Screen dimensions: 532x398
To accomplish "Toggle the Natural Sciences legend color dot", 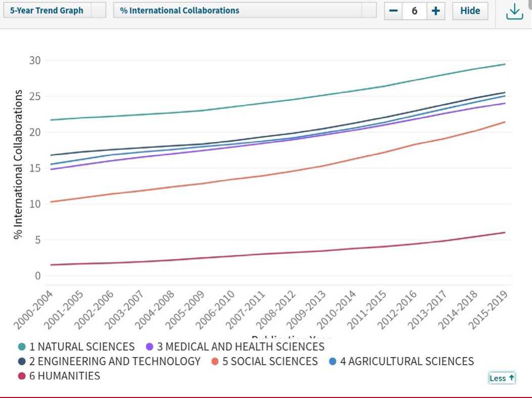I will coord(22,347).
